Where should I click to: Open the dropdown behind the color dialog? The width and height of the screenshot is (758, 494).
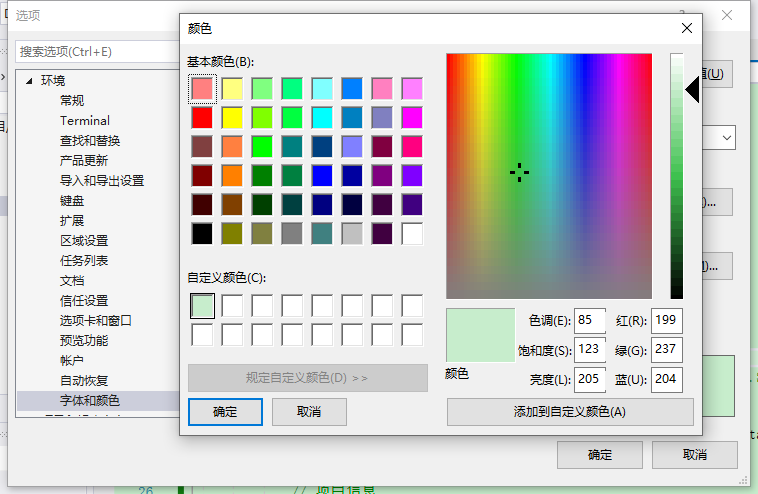[727, 138]
